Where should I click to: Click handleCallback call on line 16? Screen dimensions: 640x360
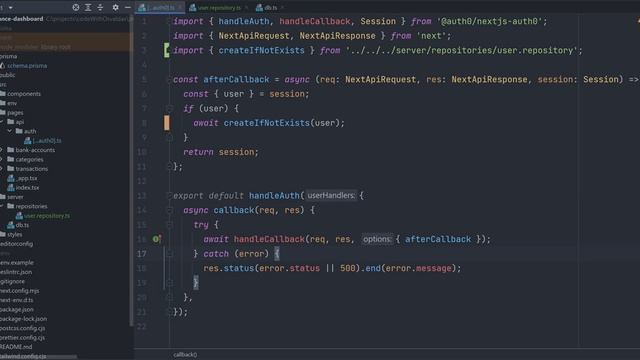269,239
